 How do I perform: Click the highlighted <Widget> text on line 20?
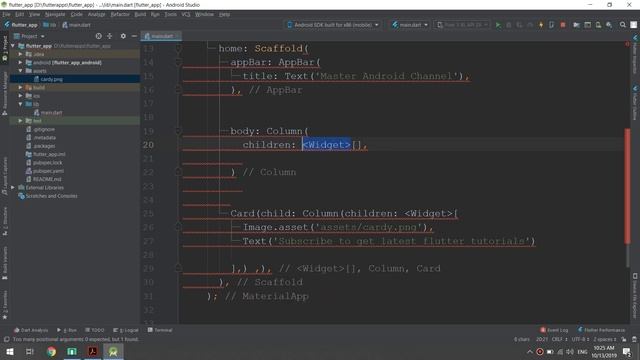pos(327,144)
